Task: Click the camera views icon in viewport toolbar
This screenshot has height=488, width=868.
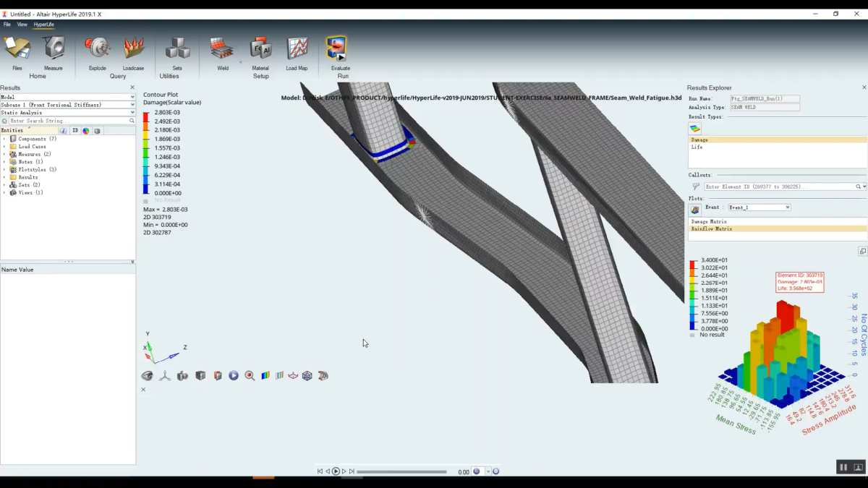Action: (x=182, y=376)
